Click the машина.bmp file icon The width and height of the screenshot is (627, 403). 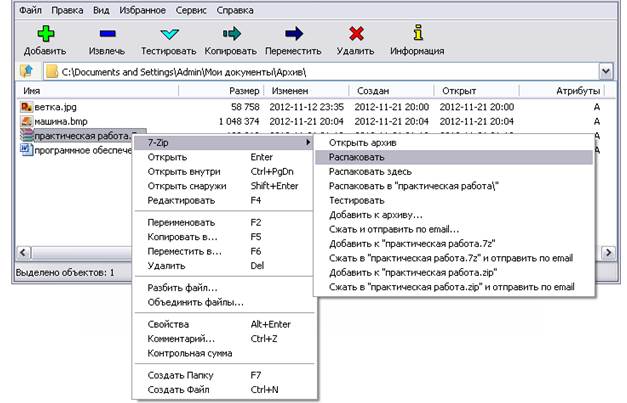pos(26,121)
